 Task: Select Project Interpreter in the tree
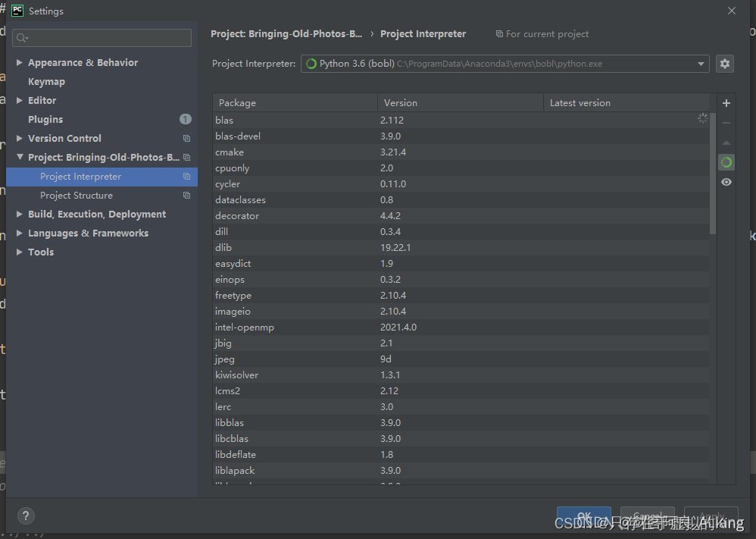pyautogui.click(x=102, y=177)
